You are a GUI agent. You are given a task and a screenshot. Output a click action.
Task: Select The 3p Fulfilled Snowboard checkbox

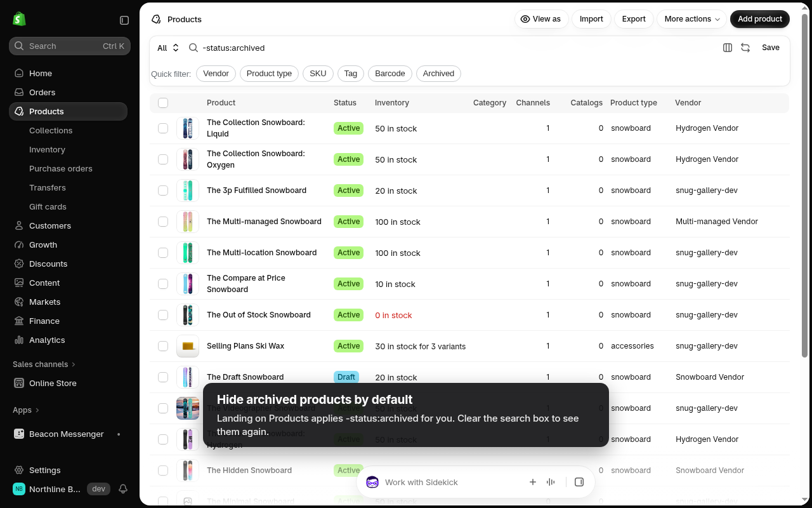coord(163,190)
